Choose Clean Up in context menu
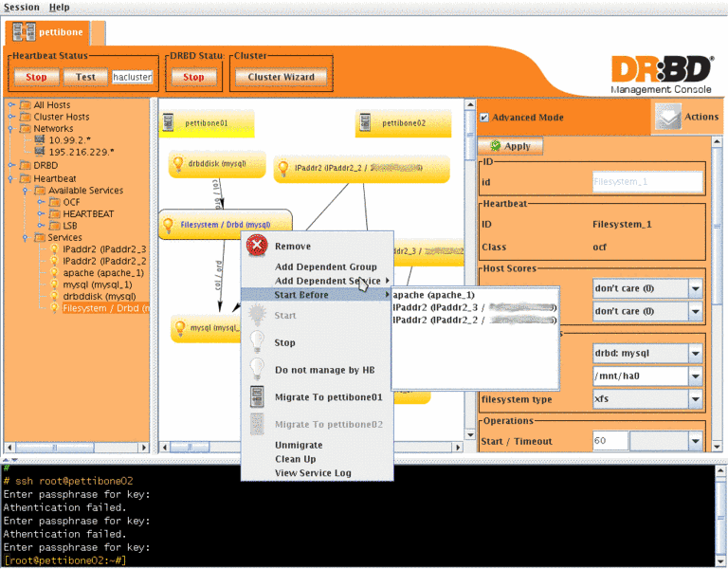Viewport: 728px width, 569px height. coord(296,459)
